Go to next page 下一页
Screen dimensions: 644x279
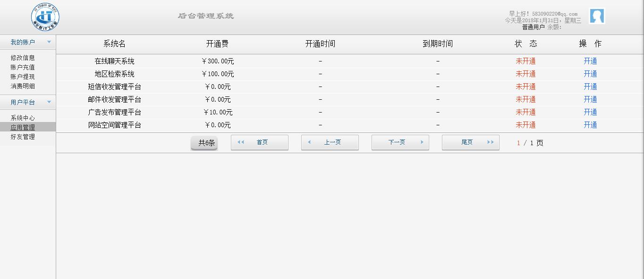[x=400, y=142]
